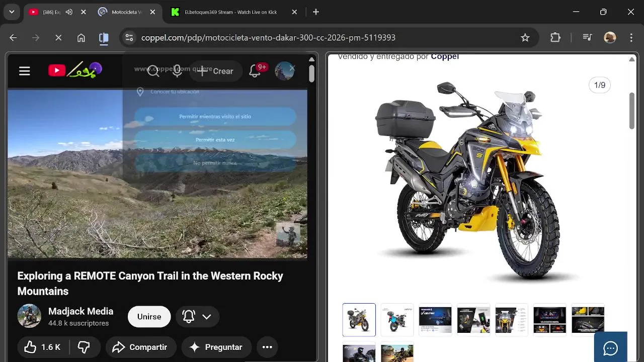This screenshot has width=644, height=362.
Task: Click the coppel.com address bar URL
Action: coord(268,38)
